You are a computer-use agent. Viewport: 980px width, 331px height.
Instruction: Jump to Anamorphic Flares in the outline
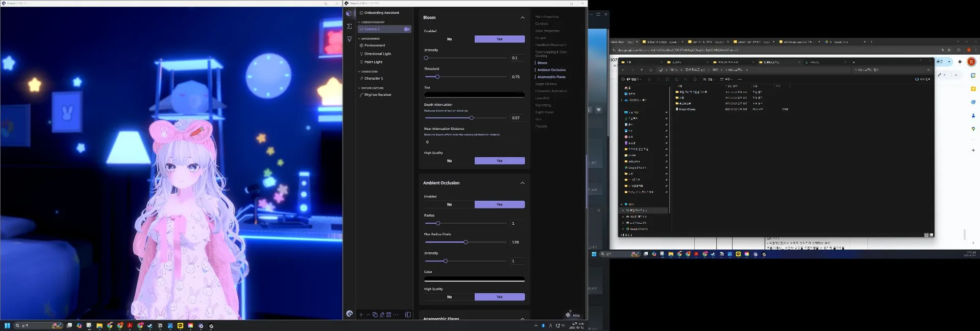pyautogui.click(x=551, y=77)
